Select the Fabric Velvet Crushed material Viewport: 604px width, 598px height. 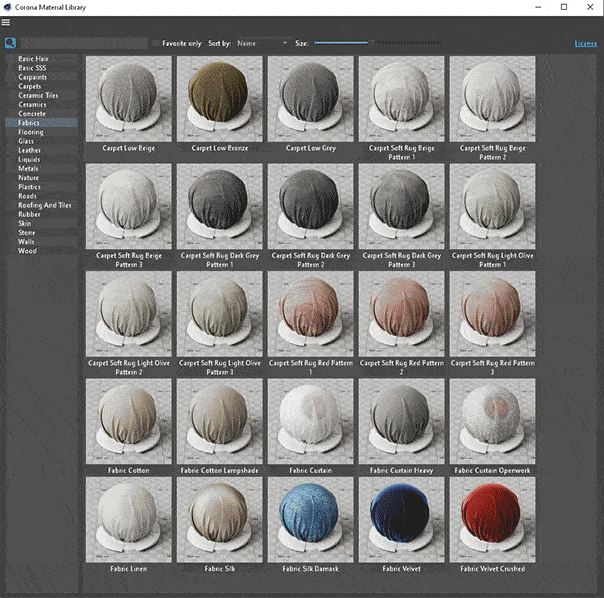(492, 519)
